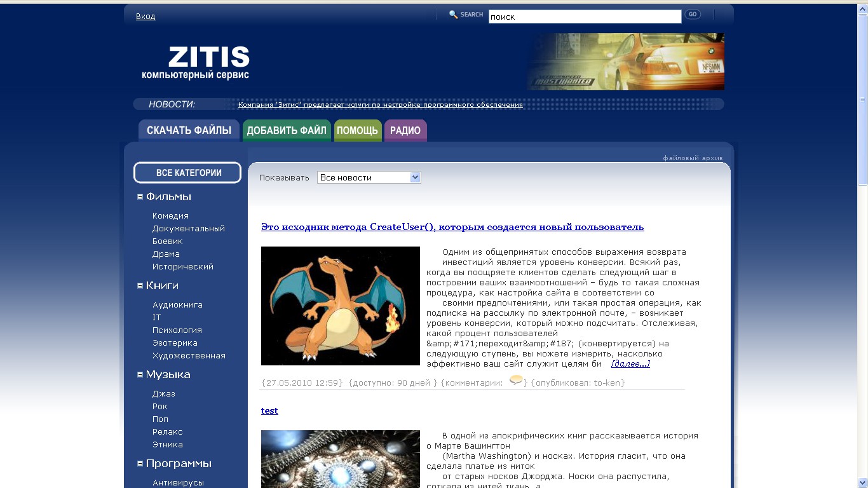The height and width of the screenshot is (488, 868).
Task: Select the Все категории button
Action: (x=187, y=173)
